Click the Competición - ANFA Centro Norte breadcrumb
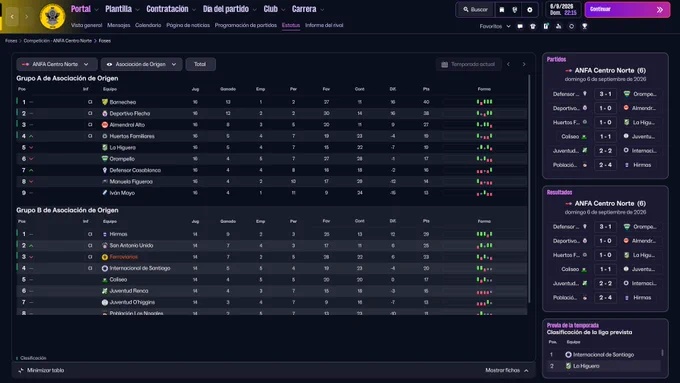680x383 pixels. [x=57, y=41]
